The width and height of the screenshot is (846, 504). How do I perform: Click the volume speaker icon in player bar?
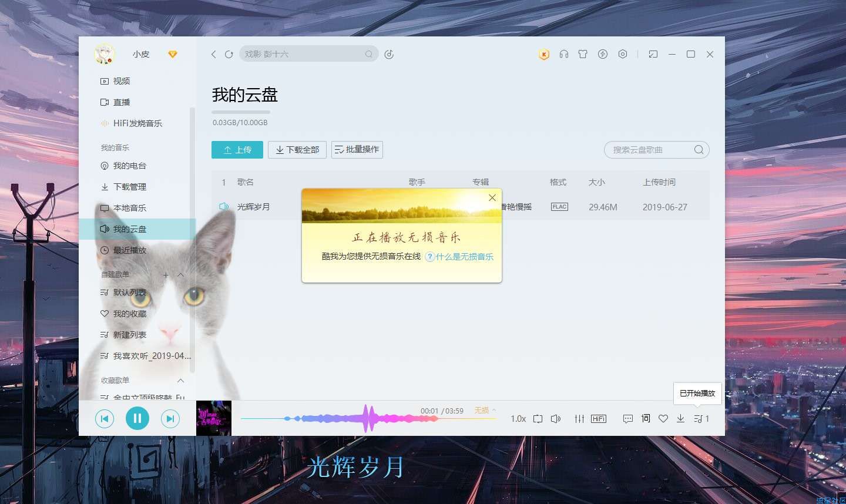556,419
